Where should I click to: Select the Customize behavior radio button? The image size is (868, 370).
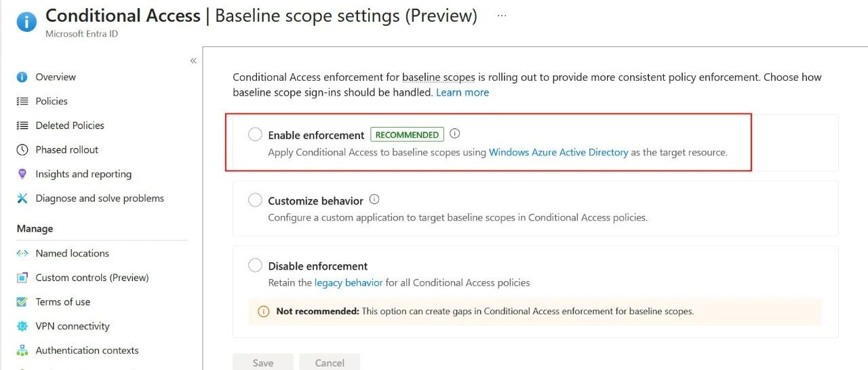tap(255, 200)
